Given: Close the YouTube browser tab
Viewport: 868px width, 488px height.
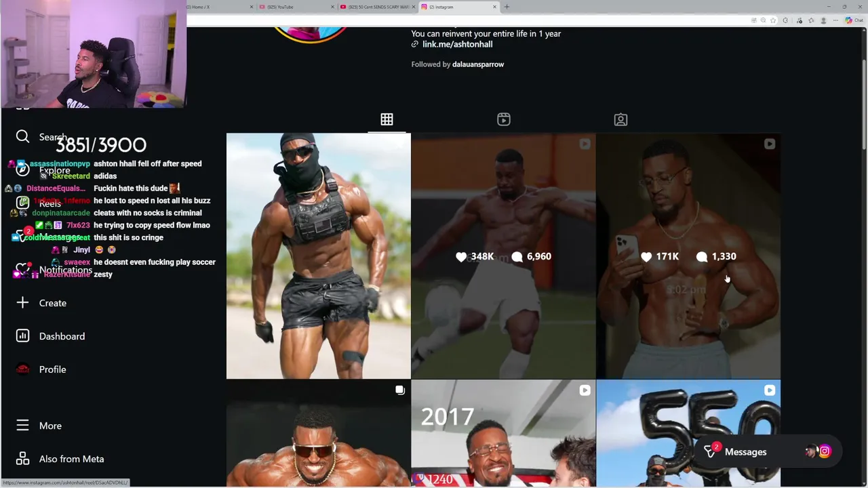Looking at the screenshot, I should click(x=333, y=7).
